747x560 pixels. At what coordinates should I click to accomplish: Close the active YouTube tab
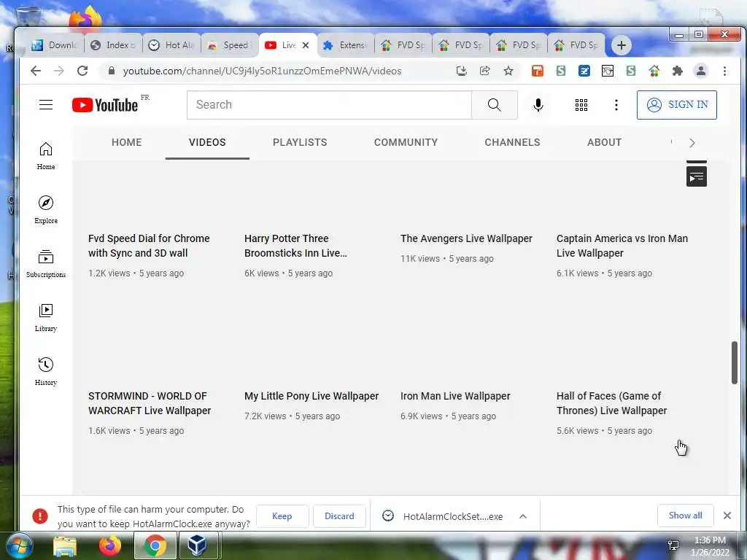pyautogui.click(x=306, y=45)
